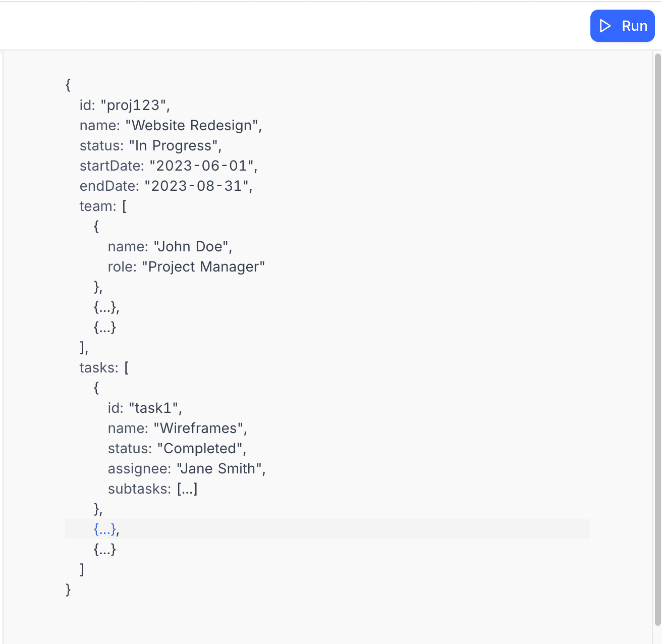Expand the collapsed subtasks array

click(x=187, y=489)
